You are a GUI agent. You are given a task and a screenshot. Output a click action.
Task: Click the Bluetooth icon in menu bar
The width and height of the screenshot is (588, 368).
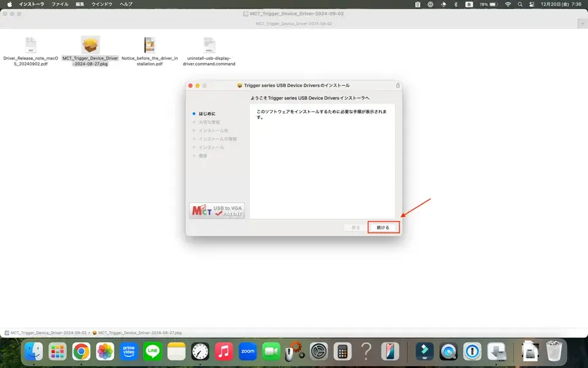tap(456, 4)
